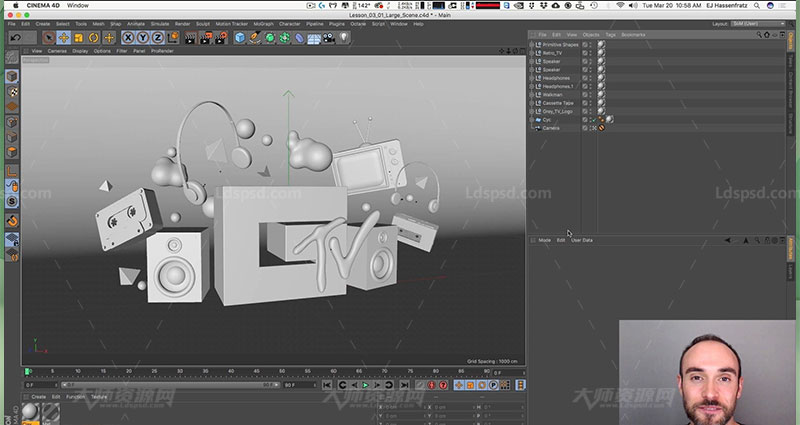Go to end of animation
The image size is (800, 425).
404,385
